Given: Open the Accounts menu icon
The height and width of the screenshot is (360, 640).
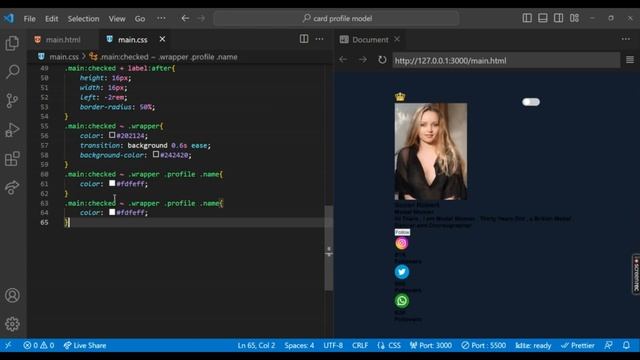Looking at the screenshot, I should (x=12, y=295).
